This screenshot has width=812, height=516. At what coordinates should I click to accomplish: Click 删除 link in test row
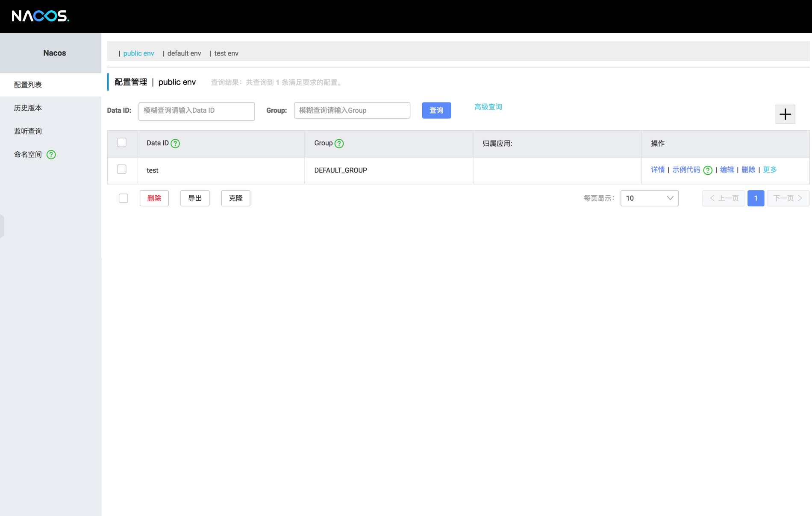748,170
